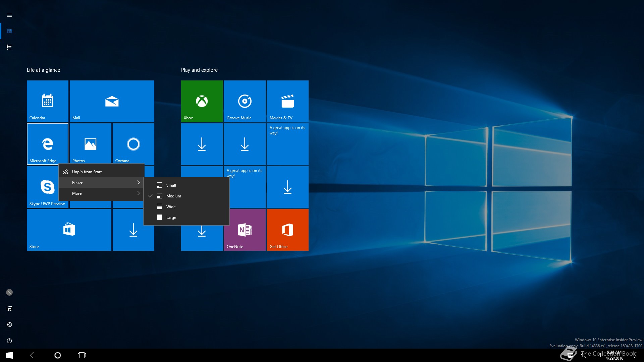Select Large tile size

(x=186, y=217)
